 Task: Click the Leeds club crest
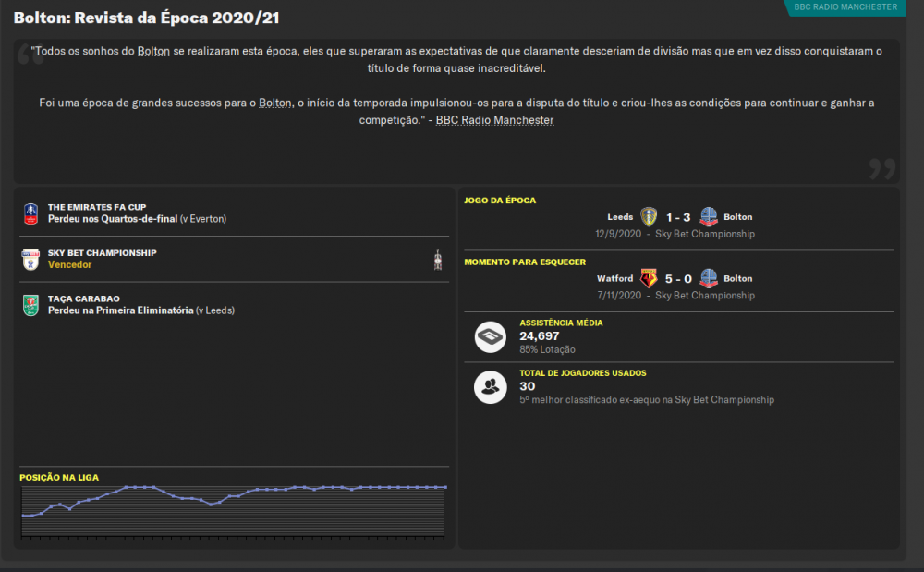[649, 217]
